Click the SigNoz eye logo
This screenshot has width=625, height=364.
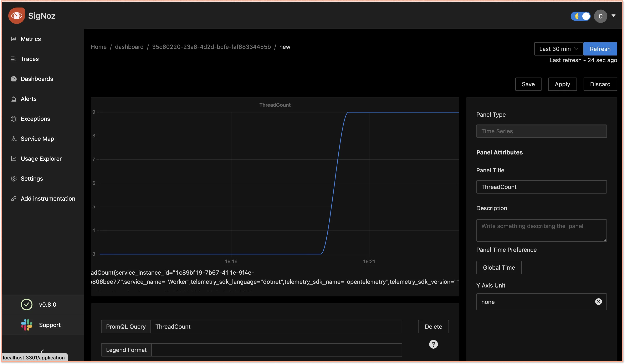coord(16,16)
